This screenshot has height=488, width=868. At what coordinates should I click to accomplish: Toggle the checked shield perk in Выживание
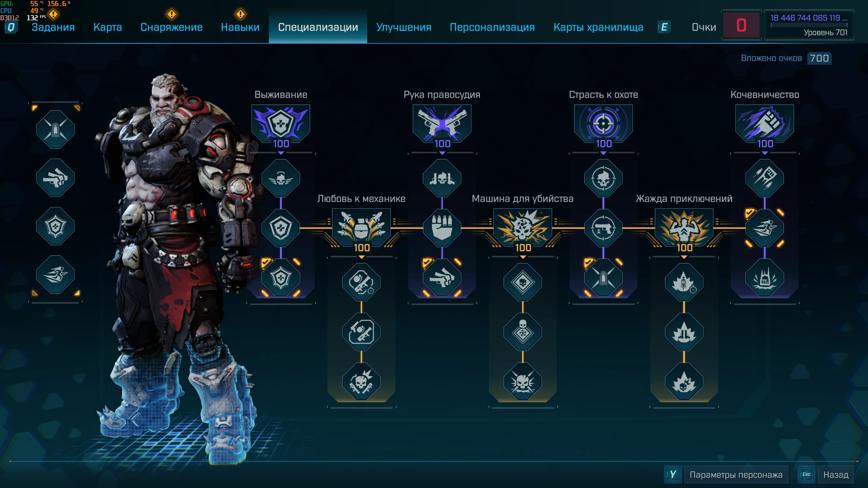281,278
